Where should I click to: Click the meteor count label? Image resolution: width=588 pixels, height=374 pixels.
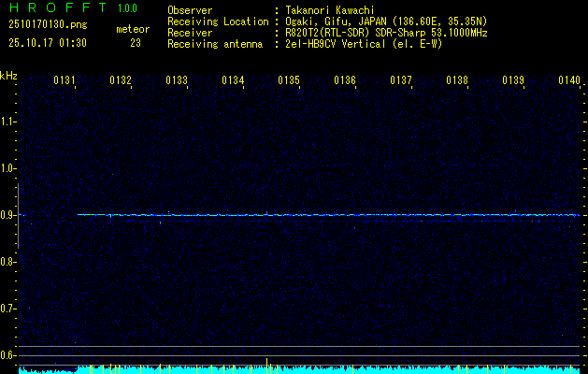coord(133,29)
